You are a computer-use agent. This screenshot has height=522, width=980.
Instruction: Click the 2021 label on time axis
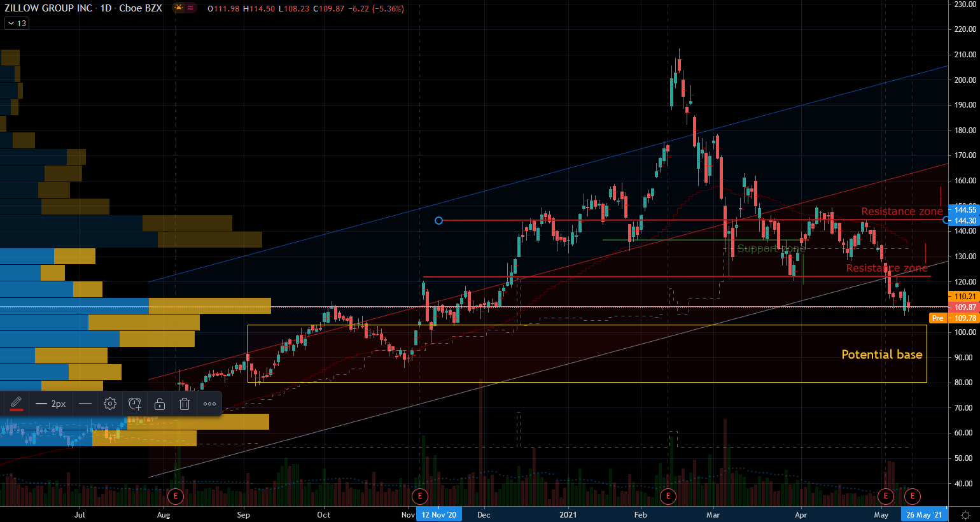[x=568, y=514]
